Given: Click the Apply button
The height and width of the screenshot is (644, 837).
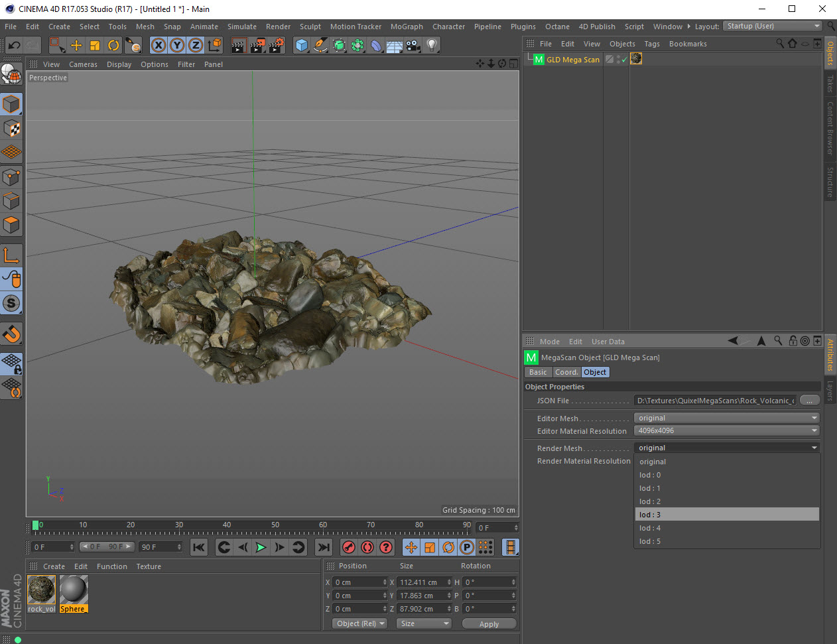Looking at the screenshot, I should pos(489,624).
